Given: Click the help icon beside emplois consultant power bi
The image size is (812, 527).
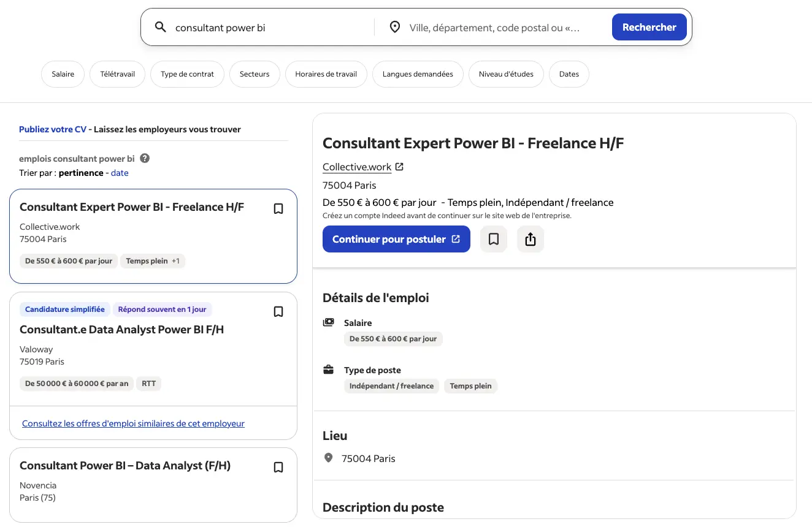Looking at the screenshot, I should 145,158.
